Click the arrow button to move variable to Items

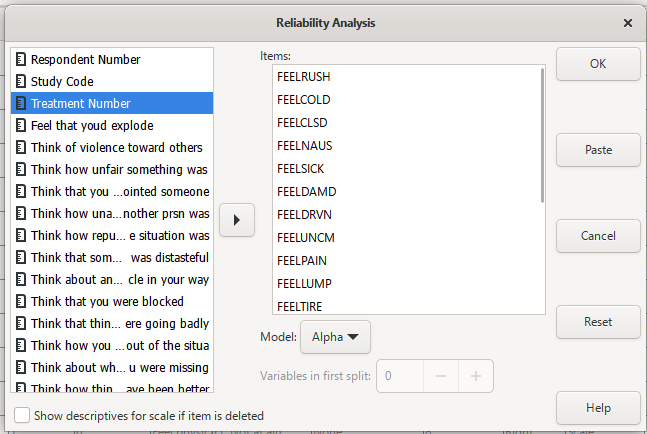[237, 220]
